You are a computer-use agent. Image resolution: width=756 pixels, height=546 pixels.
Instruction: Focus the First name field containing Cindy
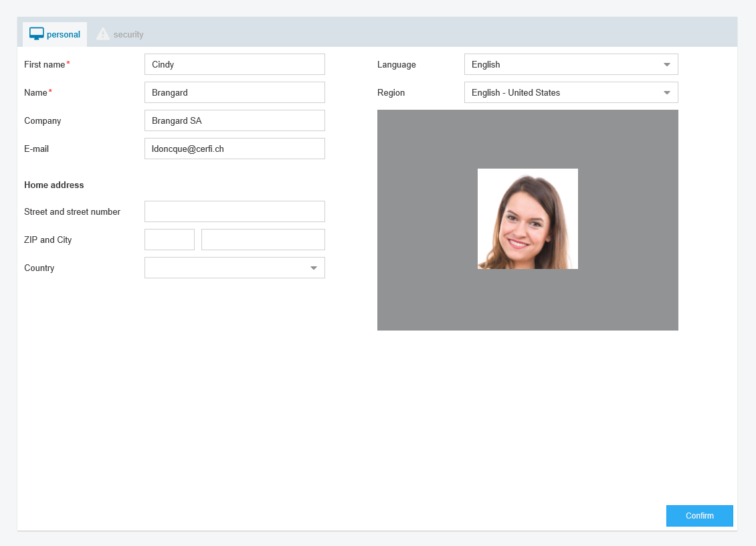click(x=234, y=65)
